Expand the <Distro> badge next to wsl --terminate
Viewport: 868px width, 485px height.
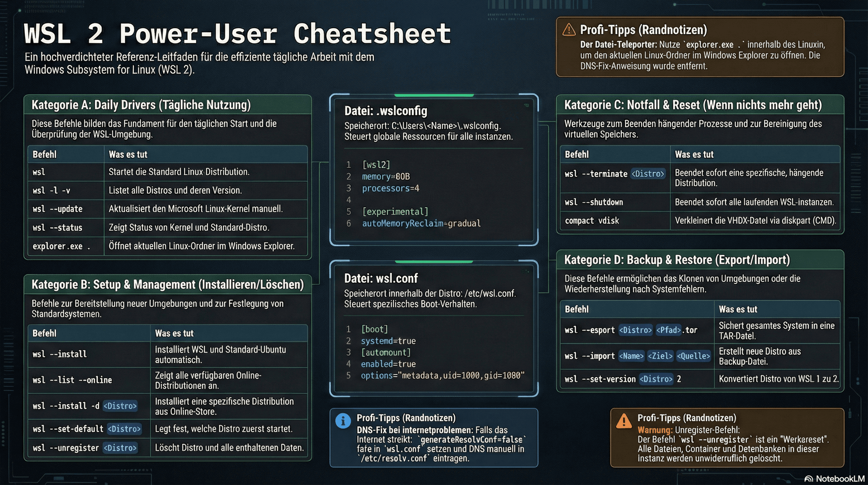(x=648, y=174)
